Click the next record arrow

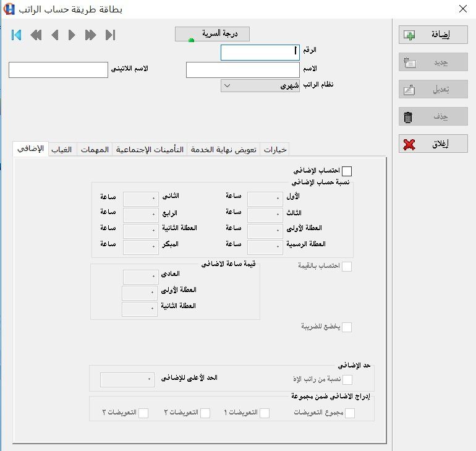point(72,35)
